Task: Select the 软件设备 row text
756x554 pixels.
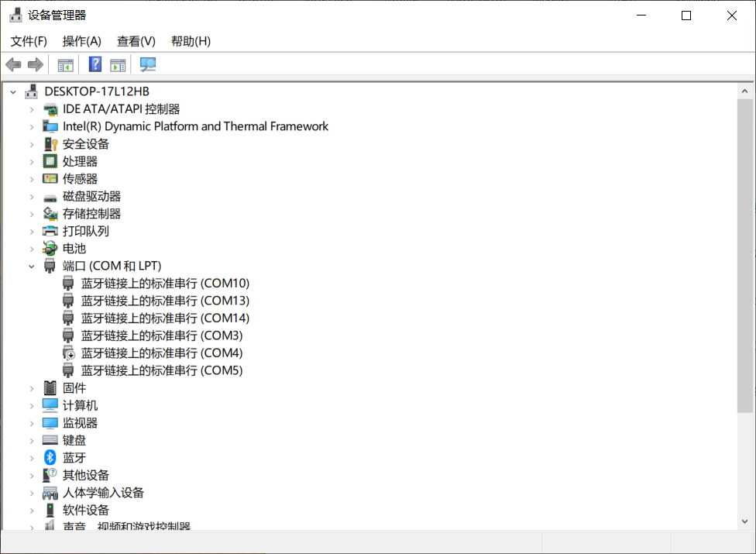Action: coord(86,510)
